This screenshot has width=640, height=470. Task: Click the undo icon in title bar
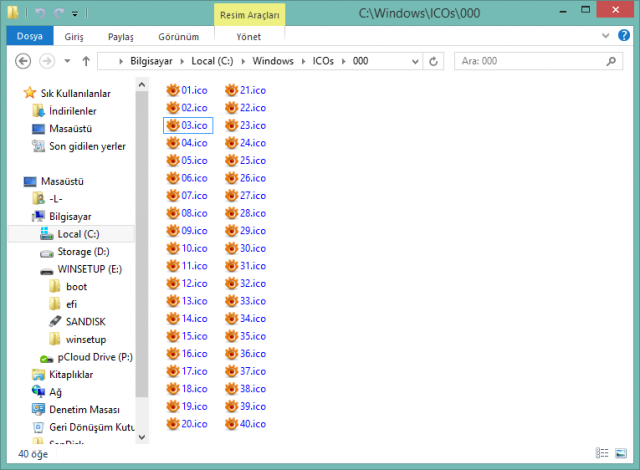[40, 13]
